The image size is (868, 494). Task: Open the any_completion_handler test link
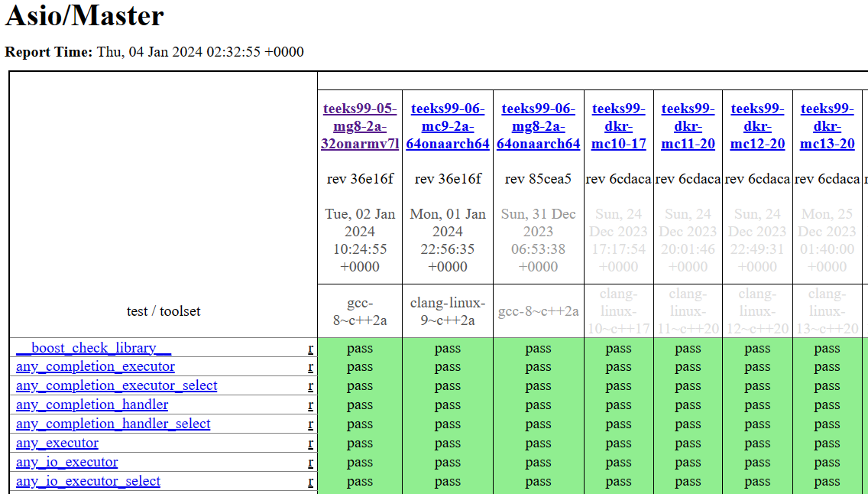[92, 405]
